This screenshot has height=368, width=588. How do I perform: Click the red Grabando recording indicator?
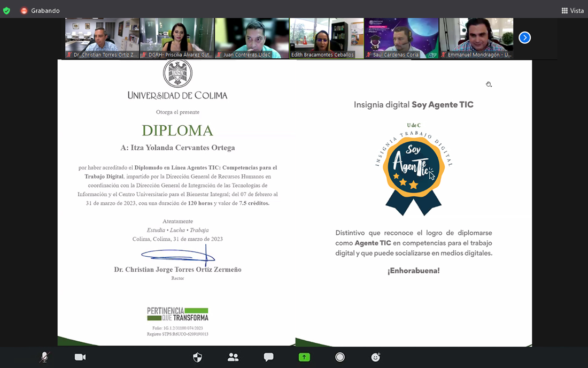coord(24,11)
